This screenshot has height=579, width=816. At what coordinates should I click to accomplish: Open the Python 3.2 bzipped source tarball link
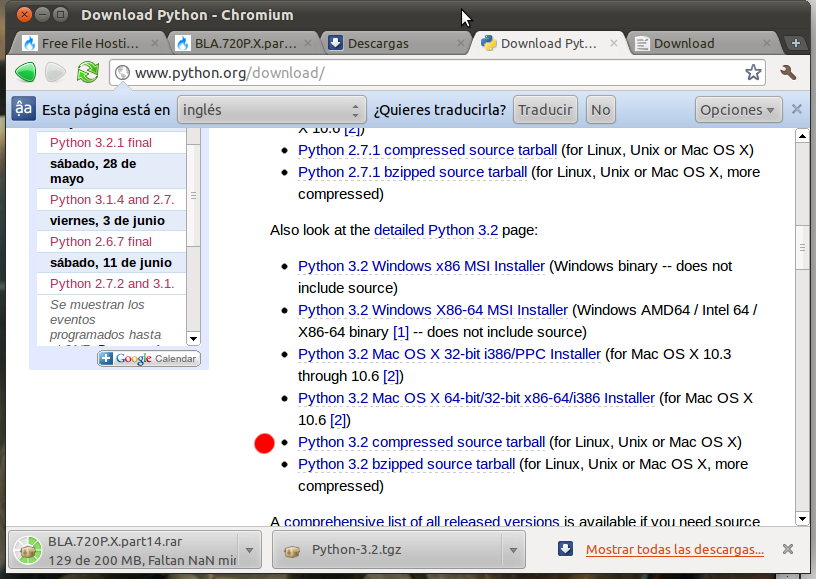[406, 464]
